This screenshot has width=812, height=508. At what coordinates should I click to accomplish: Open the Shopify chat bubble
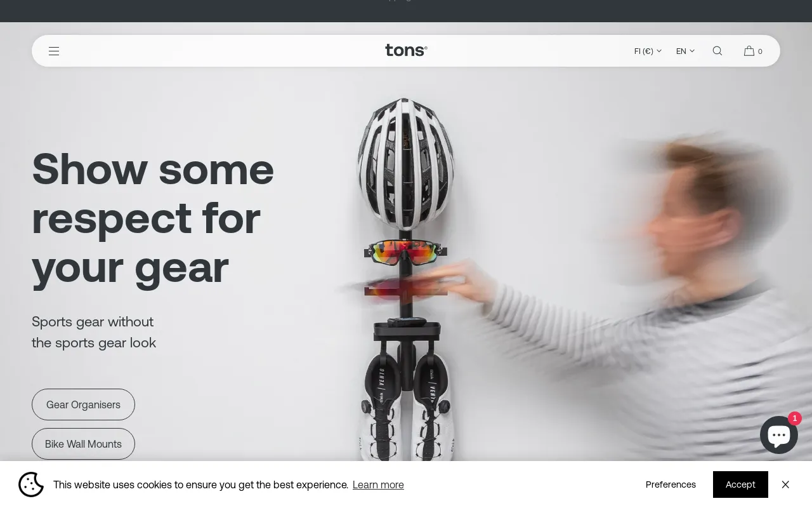click(779, 435)
